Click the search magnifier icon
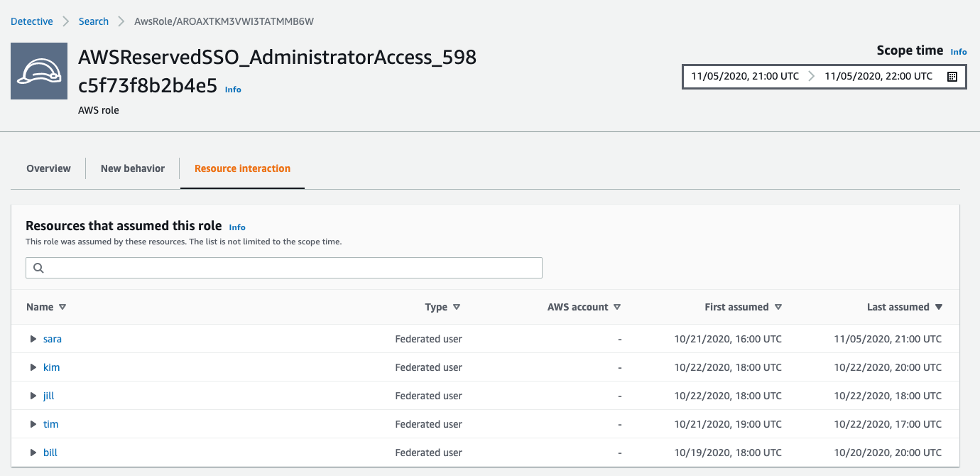This screenshot has height=476, width=980. click(38, 268)
